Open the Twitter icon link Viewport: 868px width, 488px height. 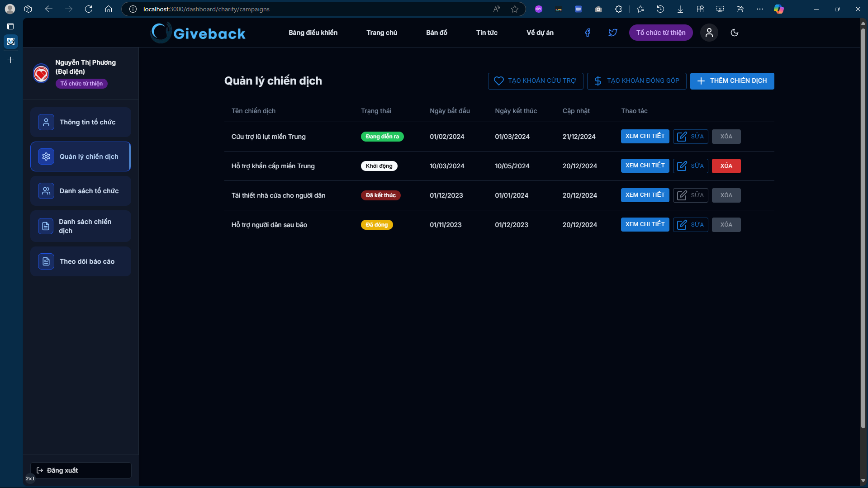coord(613,33)
